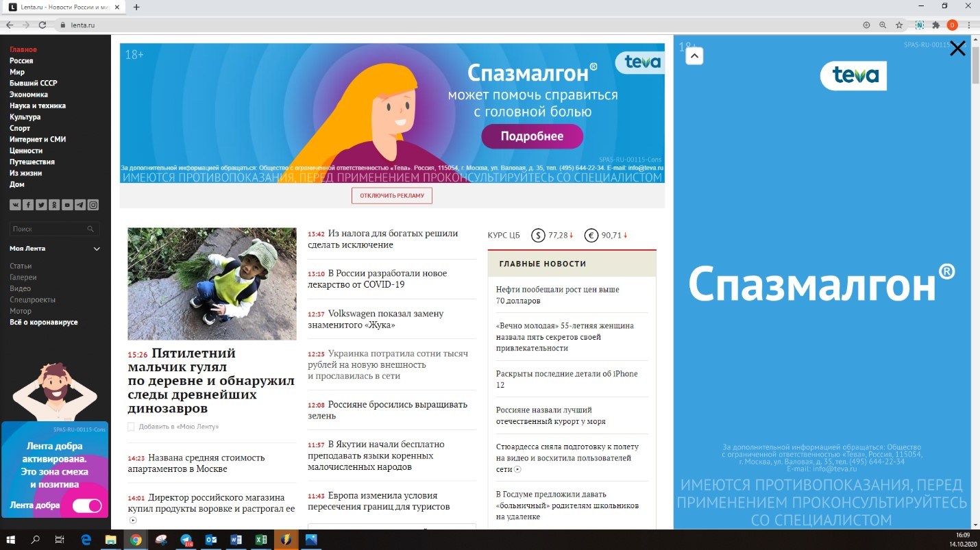The width and height of the screenshot is (980, 550).
Task: Open article about five-year-old boy and dinosaur tracks
Action: click(x=211, y=381)
